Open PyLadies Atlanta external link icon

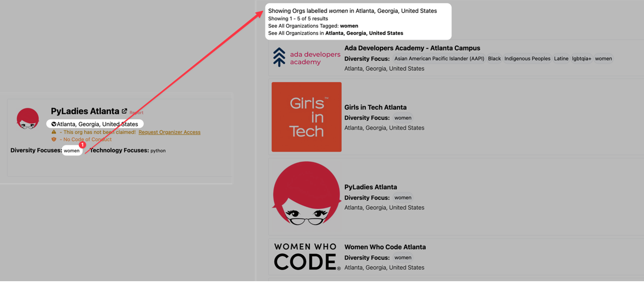click(124, 111)
